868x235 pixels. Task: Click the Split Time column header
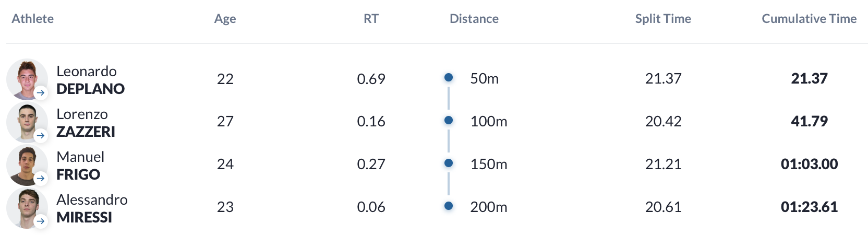click(663, 19)
